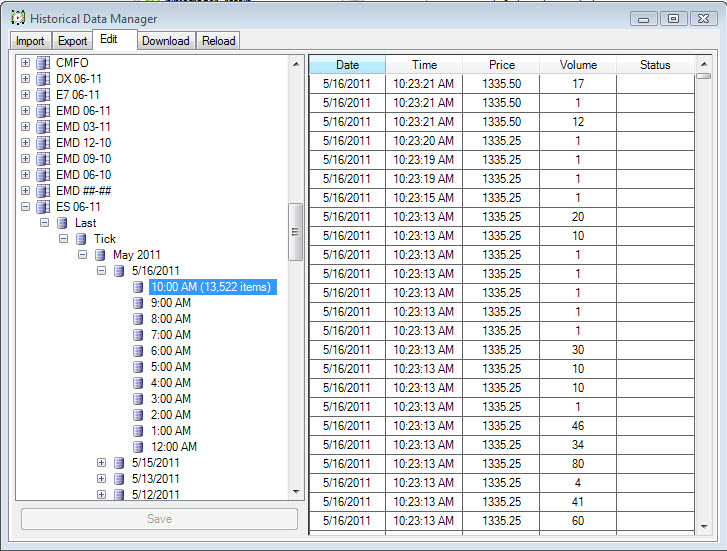Click the EMD 06-11 database icon
727x551 pixels.
click(43, 111)
